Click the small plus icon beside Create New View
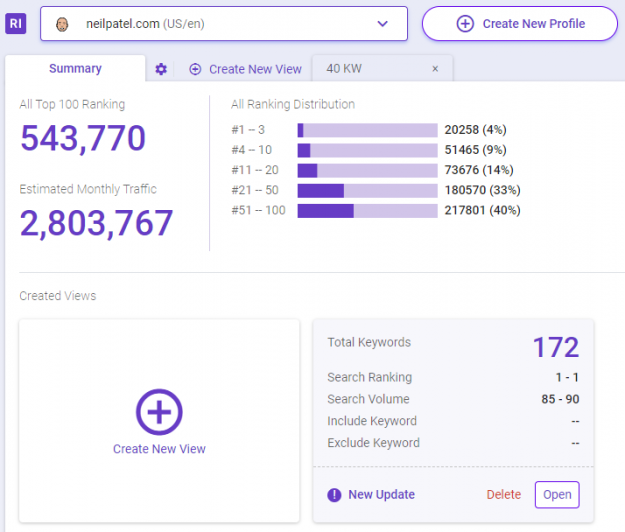625x532 pixels. [195, 69]
